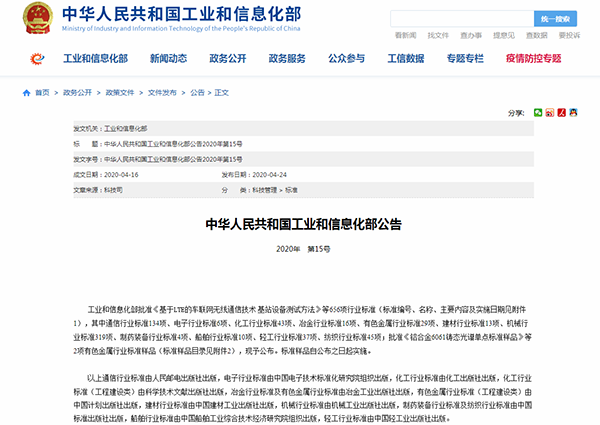Viewport: 600px width, 425px height.
Task: Go to 政策文件 in breadcrumb
Action: point(120,93)
